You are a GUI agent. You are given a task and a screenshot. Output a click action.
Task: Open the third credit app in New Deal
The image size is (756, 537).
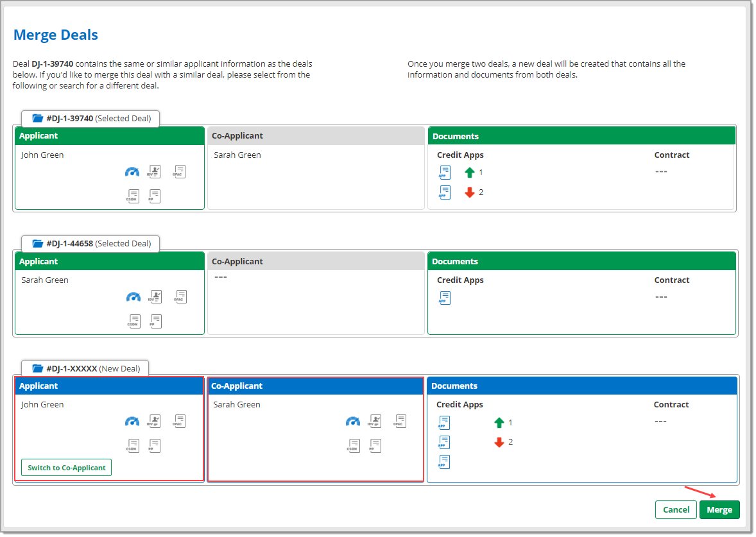(444, 462)
